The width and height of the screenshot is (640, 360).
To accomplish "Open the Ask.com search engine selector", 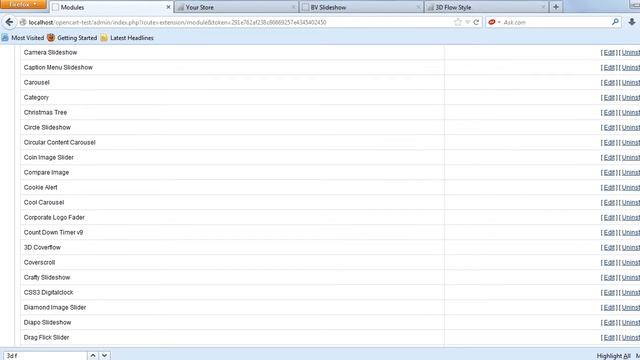I will point(494,22).
